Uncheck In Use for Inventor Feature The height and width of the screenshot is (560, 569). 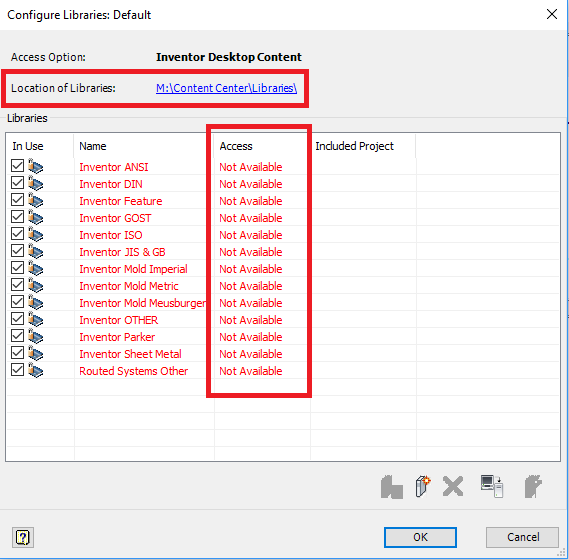point(17,200)
